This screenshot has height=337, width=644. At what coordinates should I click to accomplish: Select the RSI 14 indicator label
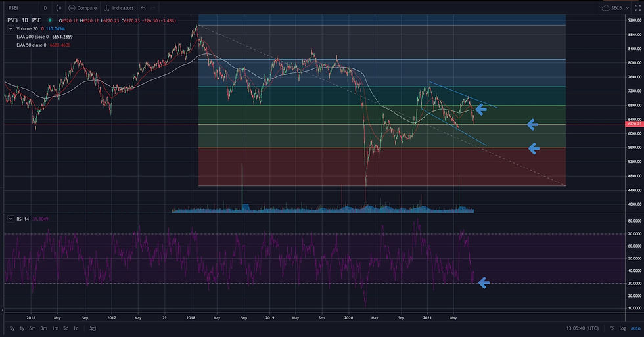(22, 219)
